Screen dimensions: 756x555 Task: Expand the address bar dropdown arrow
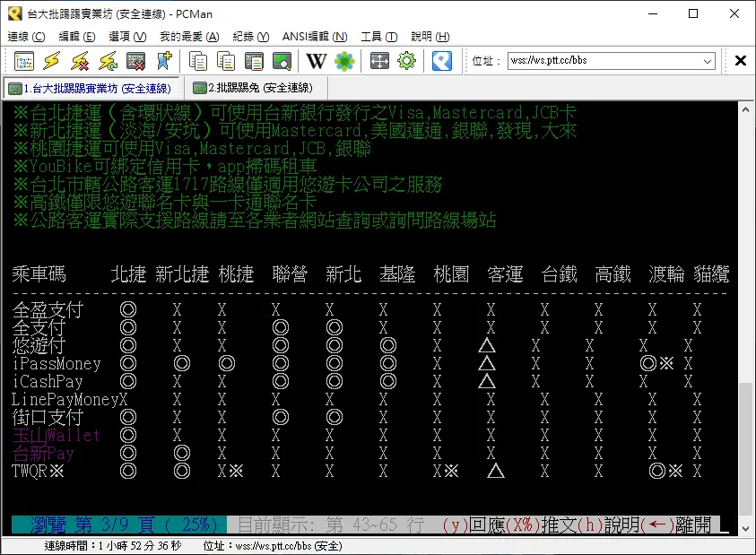(707, 61)
